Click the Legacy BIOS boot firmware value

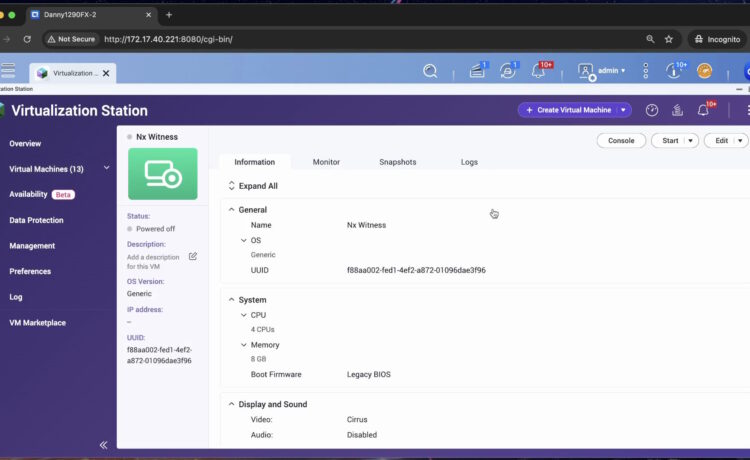[x=369, y=374]
